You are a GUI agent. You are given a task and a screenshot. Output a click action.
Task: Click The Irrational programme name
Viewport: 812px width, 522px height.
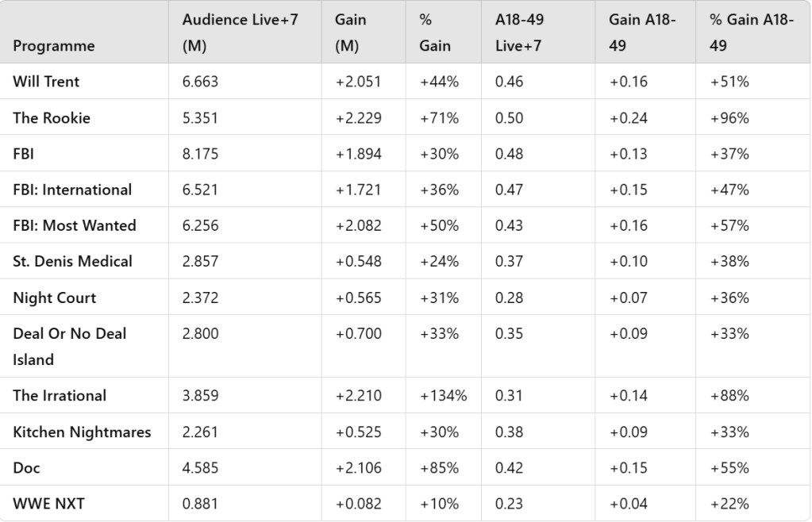[x=60, y=395]
